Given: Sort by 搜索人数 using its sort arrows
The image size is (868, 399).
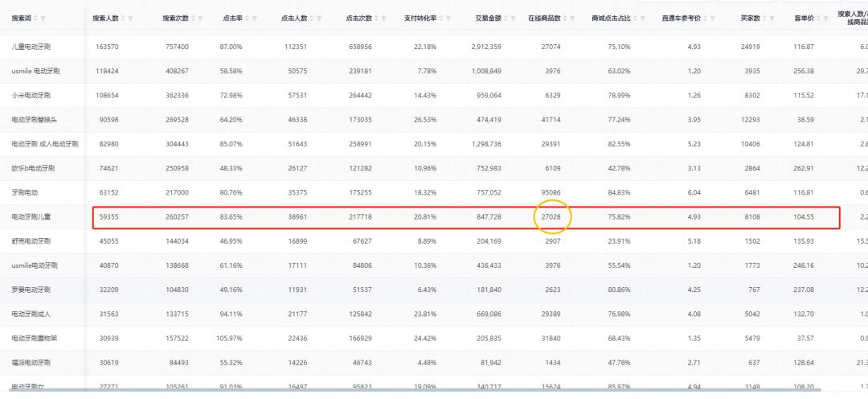Looking at the screenshot, I should tap(123, 19).
